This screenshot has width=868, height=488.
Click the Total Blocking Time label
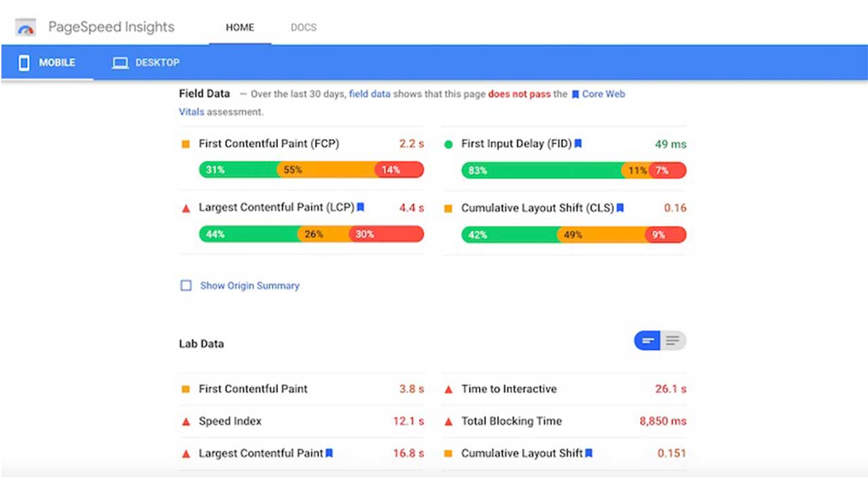pyautogui.click(x=511, y=421)
